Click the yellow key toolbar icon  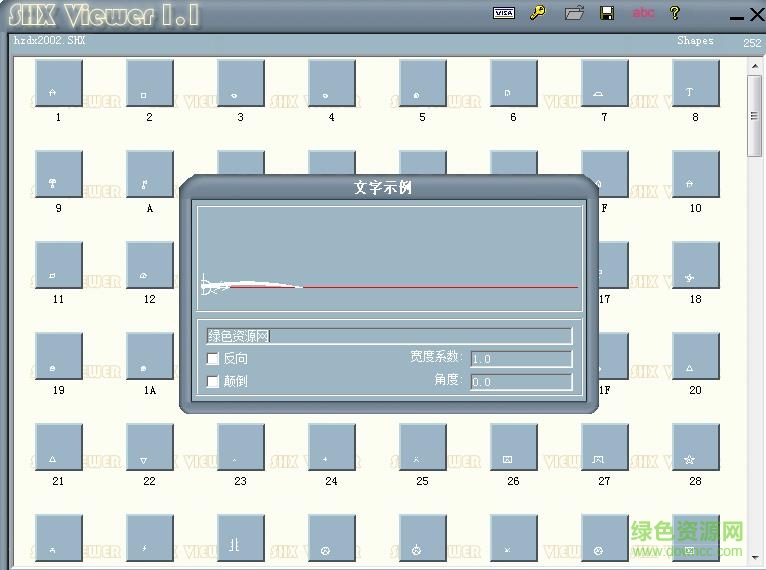[x=538, y=12]
